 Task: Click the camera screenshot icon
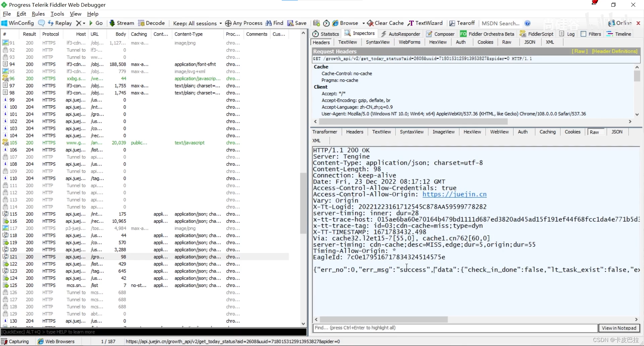click(x=316, y=23)
